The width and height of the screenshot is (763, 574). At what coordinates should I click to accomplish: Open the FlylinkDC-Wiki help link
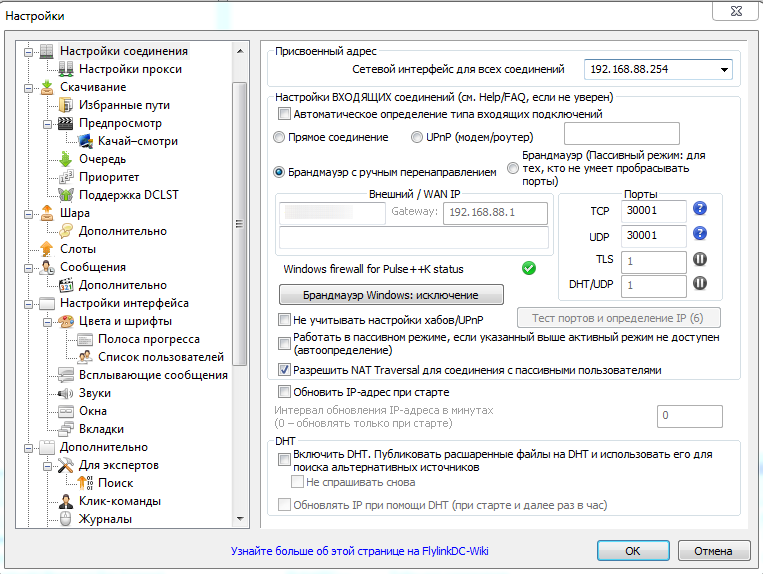tap(359, 551)
